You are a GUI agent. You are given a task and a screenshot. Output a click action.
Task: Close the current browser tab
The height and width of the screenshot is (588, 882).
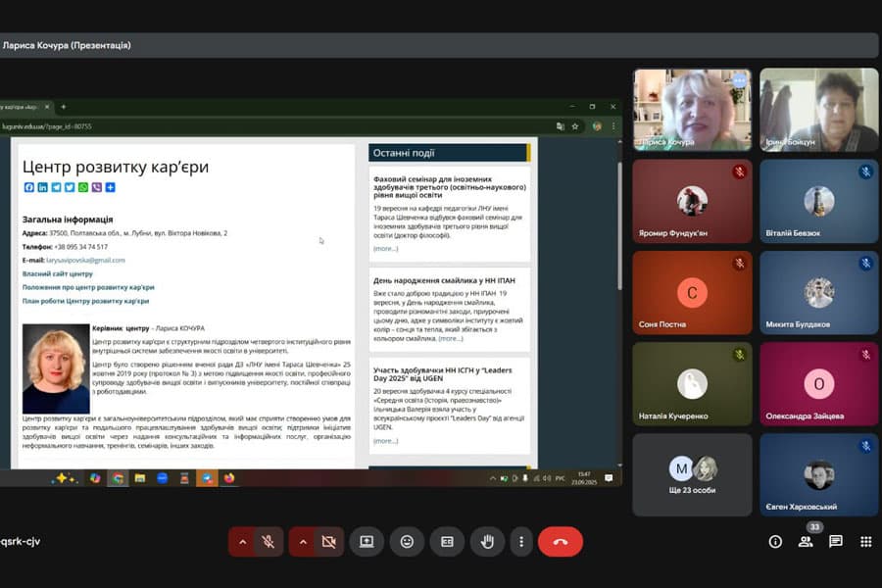click(x=47, y=107)
